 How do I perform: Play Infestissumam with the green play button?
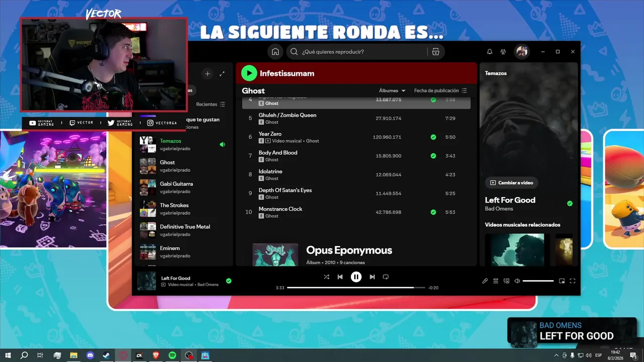coord(249,73)
